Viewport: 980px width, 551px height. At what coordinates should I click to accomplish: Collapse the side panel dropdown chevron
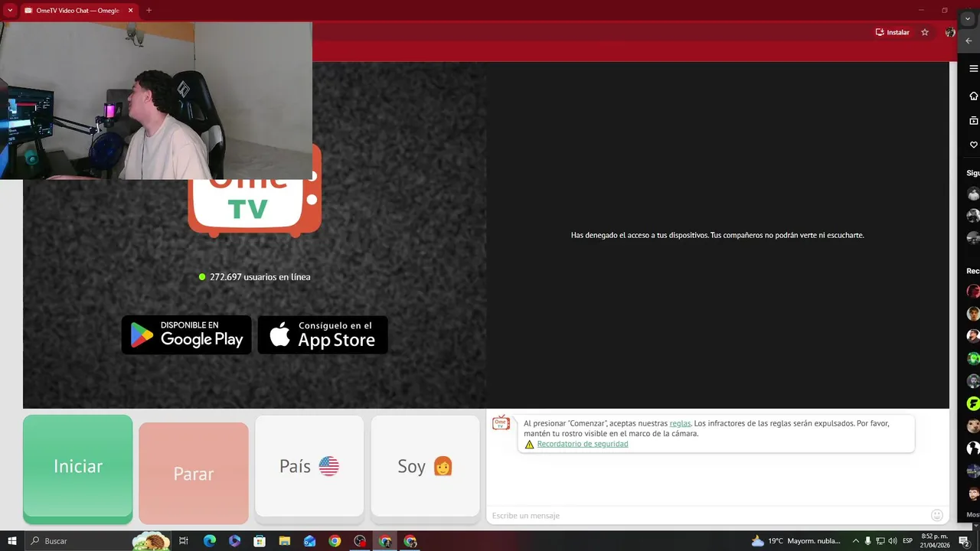[x=968, y=19]
